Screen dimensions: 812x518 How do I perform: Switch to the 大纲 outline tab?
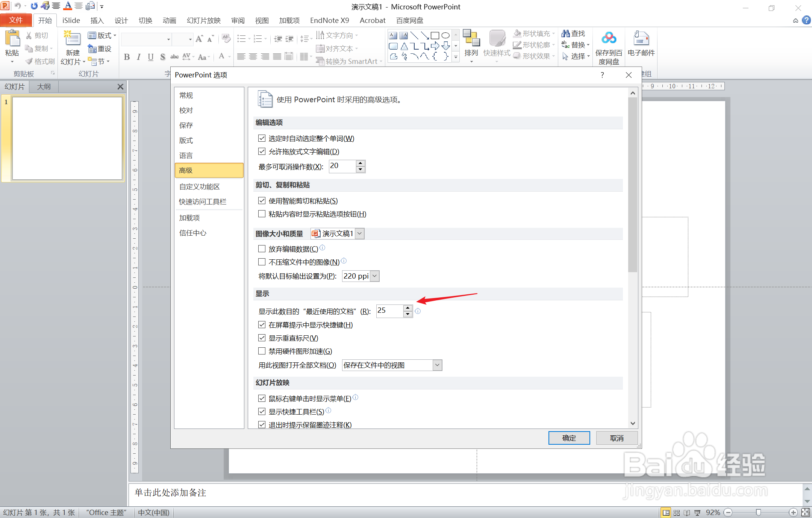pos(44,87)
